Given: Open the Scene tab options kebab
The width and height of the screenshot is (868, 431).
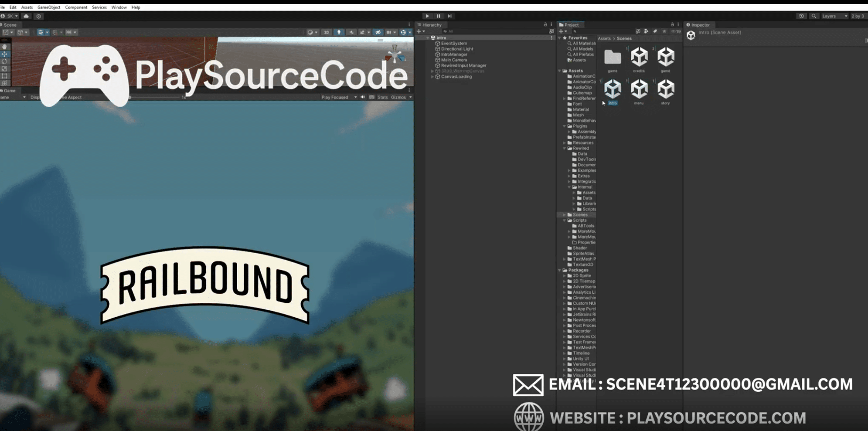Looking at the screenshot, I should pyautogui.click(x=409, y=25).
